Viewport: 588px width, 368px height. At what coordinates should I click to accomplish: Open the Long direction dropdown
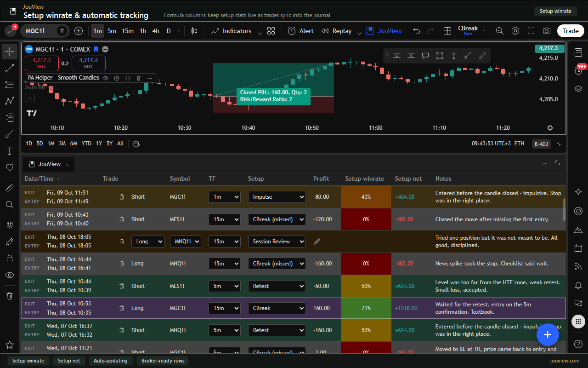[x=147, y=241]
